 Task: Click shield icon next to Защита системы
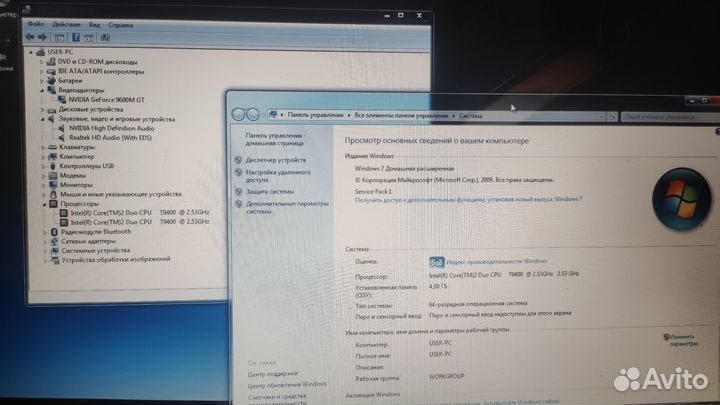click(x=238, y=191)
